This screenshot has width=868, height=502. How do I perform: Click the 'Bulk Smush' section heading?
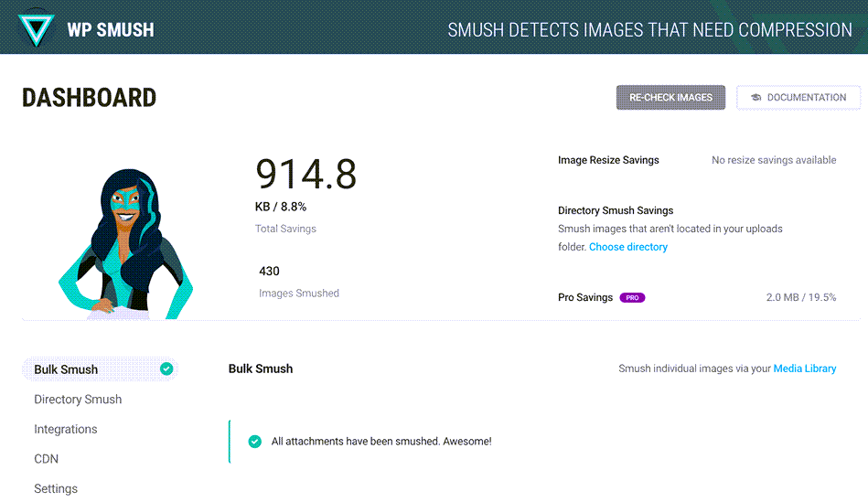coord(261,368)
